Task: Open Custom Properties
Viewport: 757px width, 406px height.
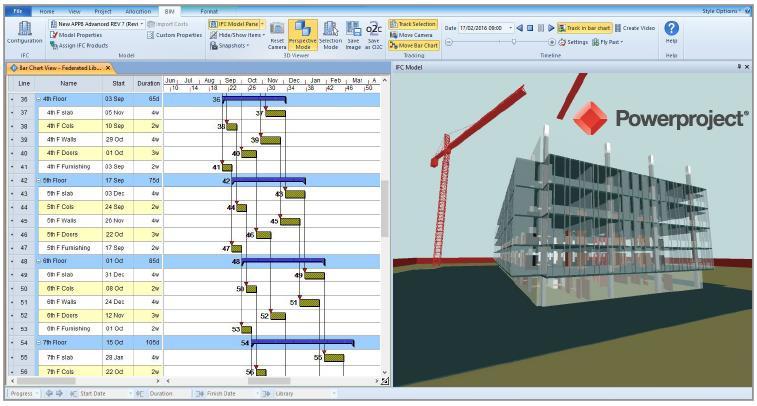Action: [x=174, y=35]
